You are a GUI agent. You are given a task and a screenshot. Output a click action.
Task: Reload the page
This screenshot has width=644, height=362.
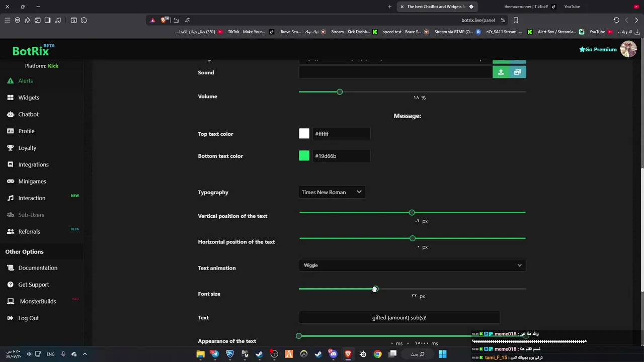[616, 20]
